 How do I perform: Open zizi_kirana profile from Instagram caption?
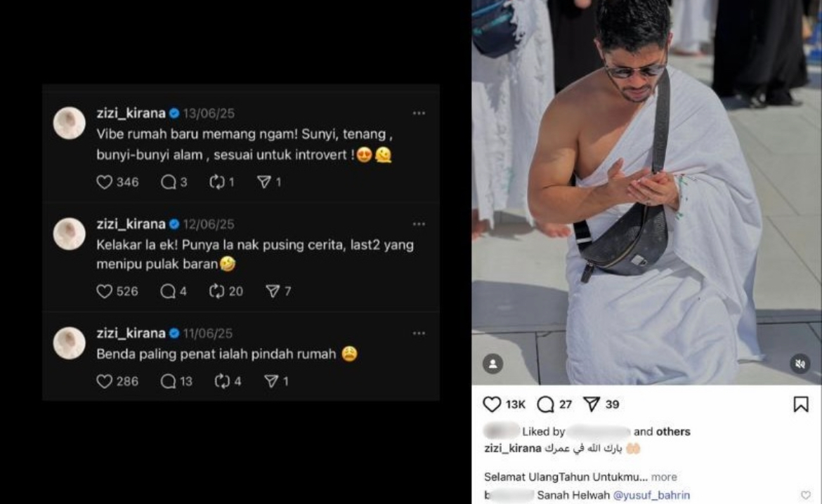click(513, 448)
